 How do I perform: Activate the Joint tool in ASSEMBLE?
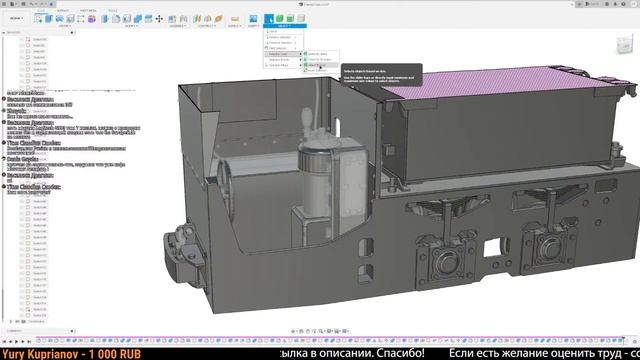tap(184, 19)
